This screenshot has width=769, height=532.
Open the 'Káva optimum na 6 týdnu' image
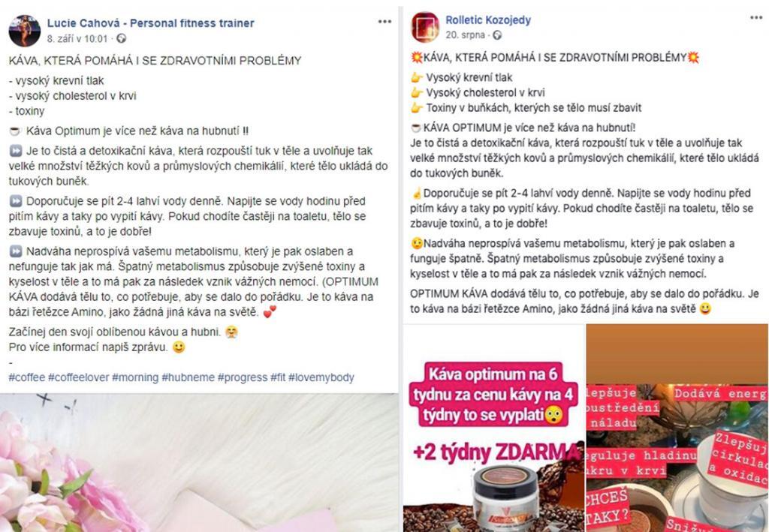pyautogui.click(x=494, y=428)
